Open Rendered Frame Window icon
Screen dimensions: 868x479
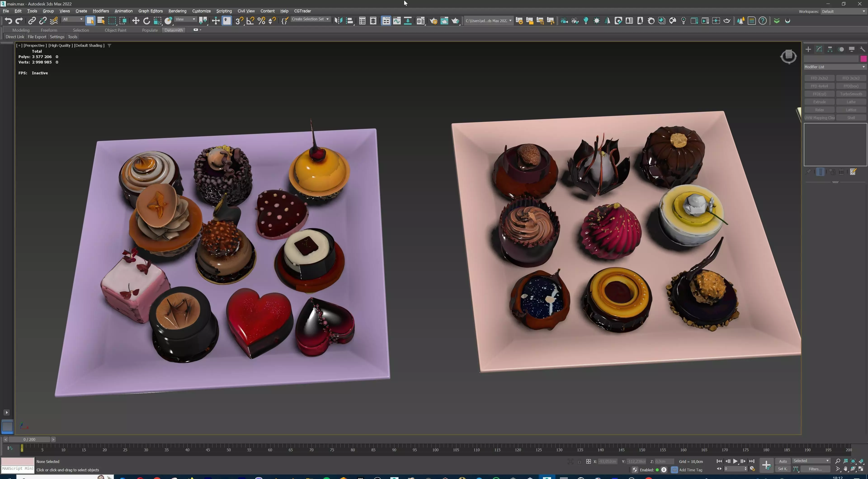click(x=444, y=21)
